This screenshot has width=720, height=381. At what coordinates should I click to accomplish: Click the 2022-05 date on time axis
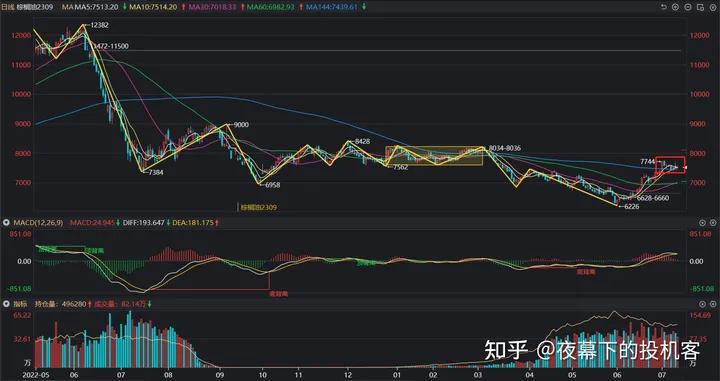click(x=35, y=375)
